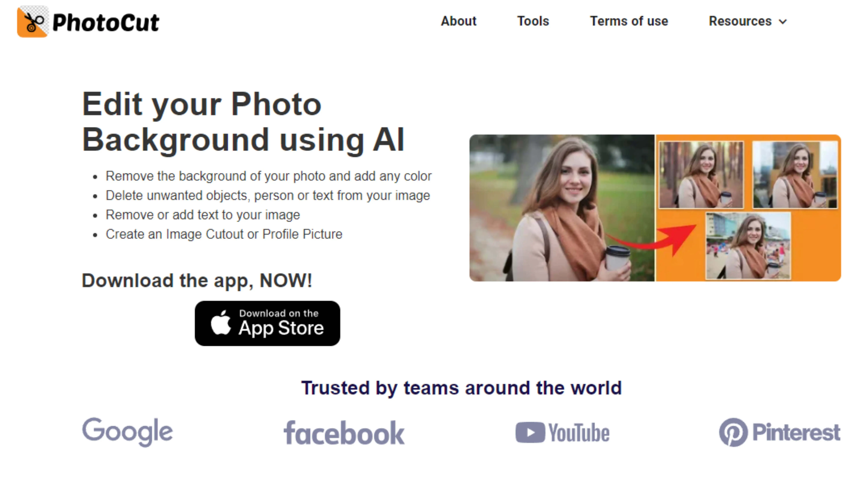The height and width of the screenshot is (488, 868).
Task: Expand the Resources chevron arrow
Action: (x=783, y=22)
